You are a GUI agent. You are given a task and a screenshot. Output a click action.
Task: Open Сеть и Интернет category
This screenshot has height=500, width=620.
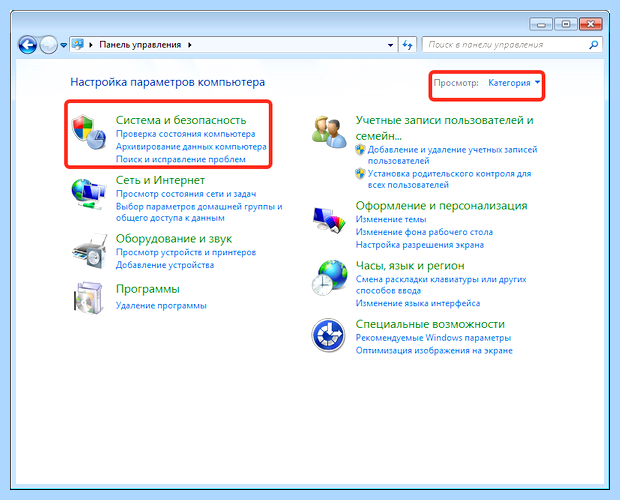pos(160,180)
